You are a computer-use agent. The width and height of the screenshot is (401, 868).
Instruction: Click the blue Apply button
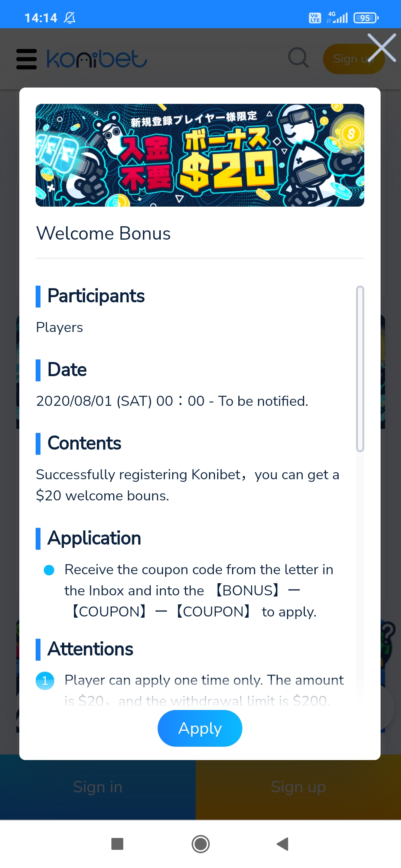coord(200,728)
